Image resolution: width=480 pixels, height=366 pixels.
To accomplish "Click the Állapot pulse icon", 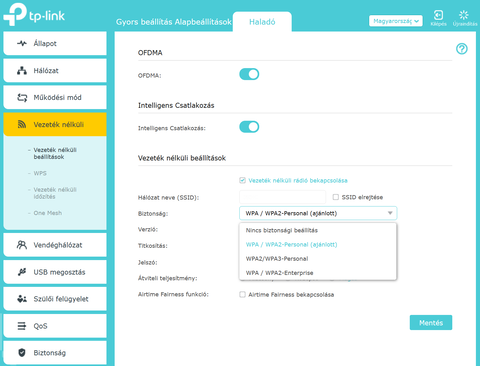I will click(x=22, y=43).
